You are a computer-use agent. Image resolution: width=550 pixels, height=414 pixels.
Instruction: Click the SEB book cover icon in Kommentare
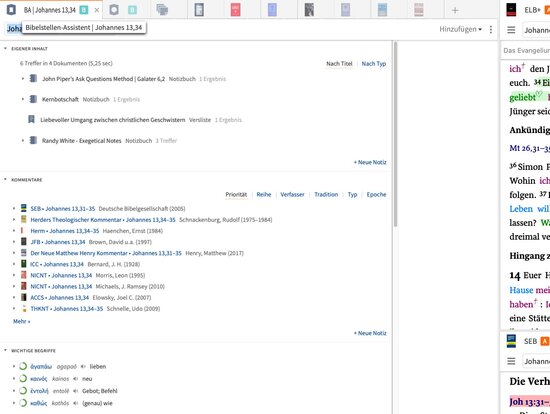24,208
